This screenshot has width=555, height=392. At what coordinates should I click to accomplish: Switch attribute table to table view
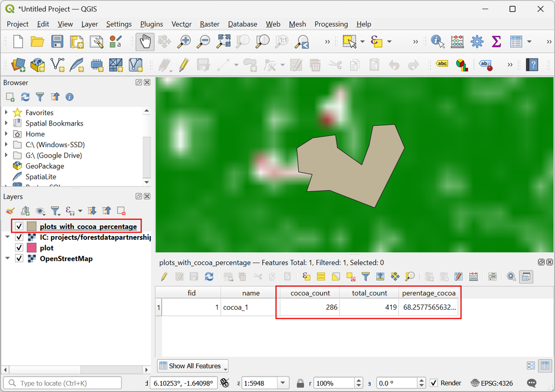545,366
